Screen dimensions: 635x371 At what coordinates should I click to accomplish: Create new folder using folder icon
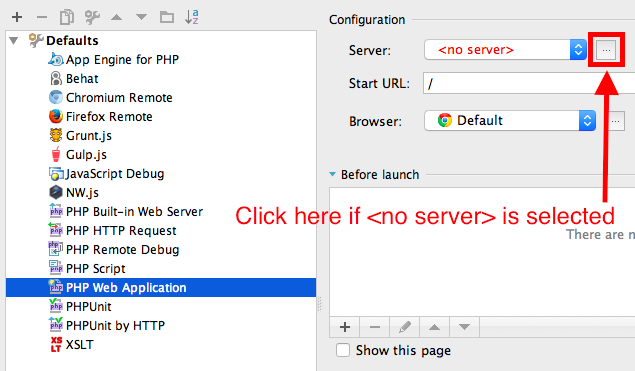(x=167, y=17)
